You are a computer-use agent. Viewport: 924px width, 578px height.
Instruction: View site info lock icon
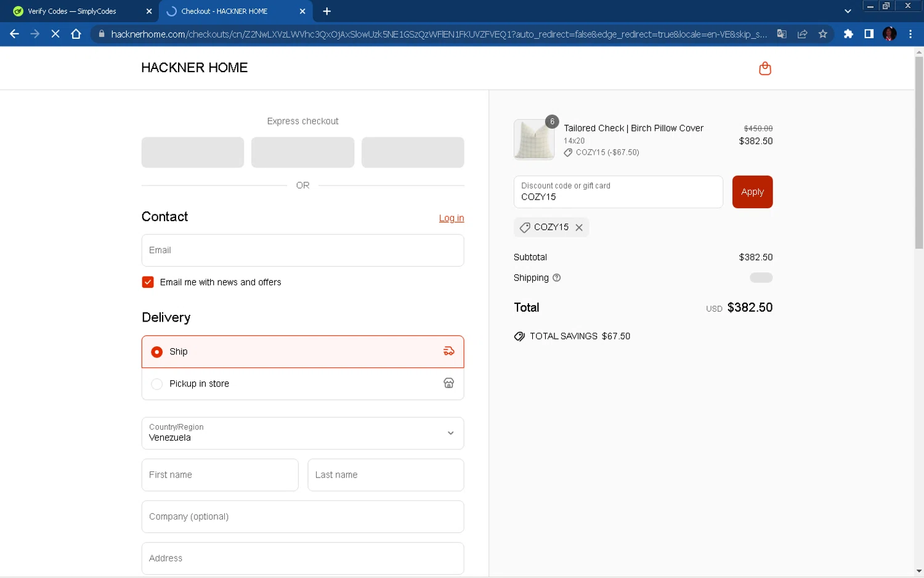102,34
